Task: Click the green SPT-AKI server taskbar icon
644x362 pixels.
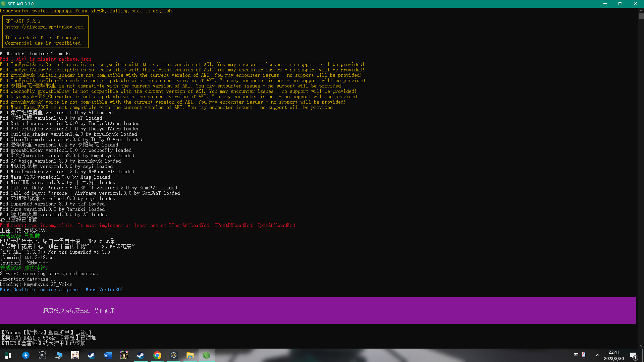Action: click(207, 355)
